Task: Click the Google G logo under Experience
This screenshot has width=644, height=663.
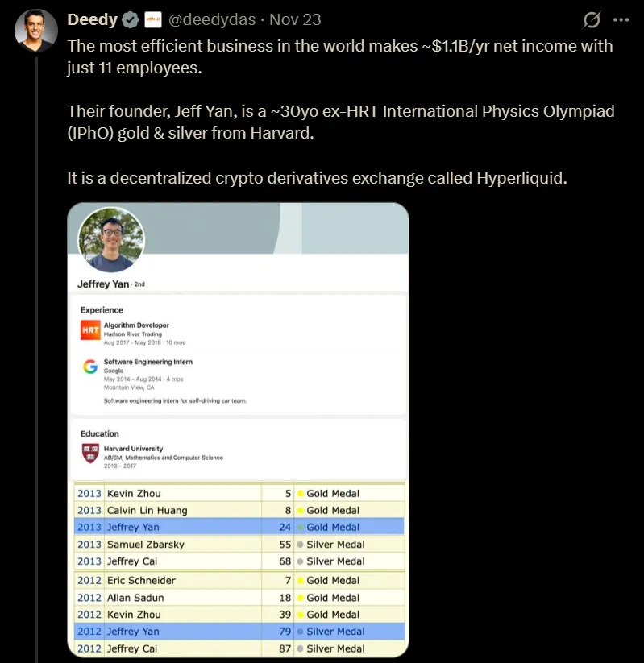Action: (x=89, y=364)
